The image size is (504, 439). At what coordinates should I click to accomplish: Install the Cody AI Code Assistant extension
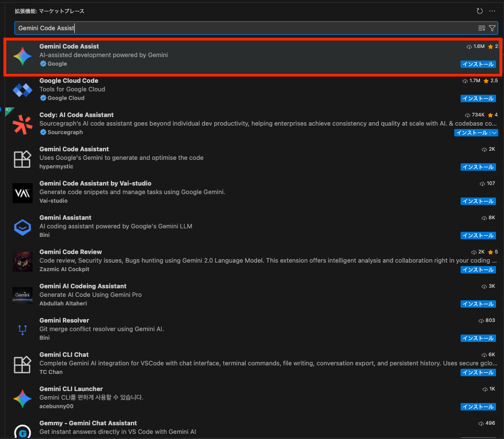472,133
